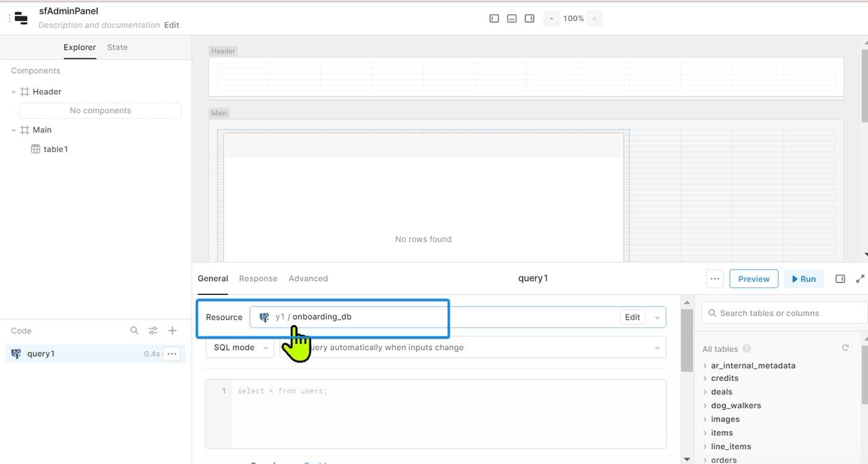This screenshot has width=868, height=464.
Task: Add new code with plus icon
Action: tap(172, 331)
